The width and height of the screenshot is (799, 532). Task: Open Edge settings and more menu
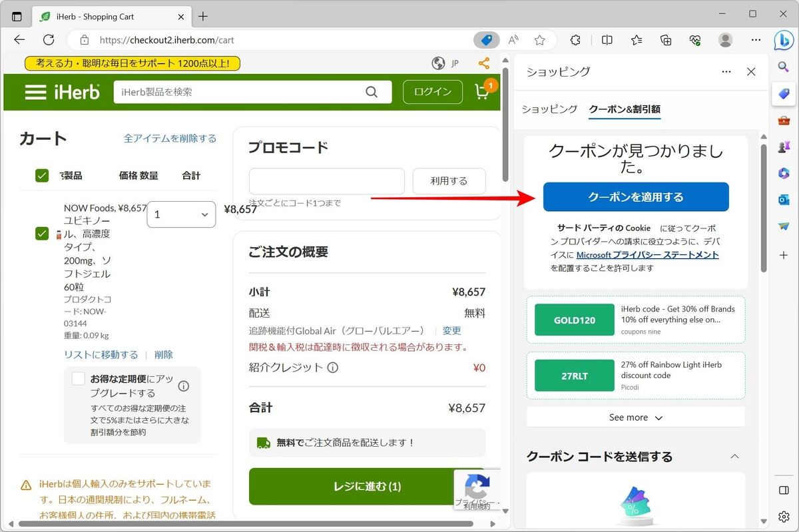point(756,40)
